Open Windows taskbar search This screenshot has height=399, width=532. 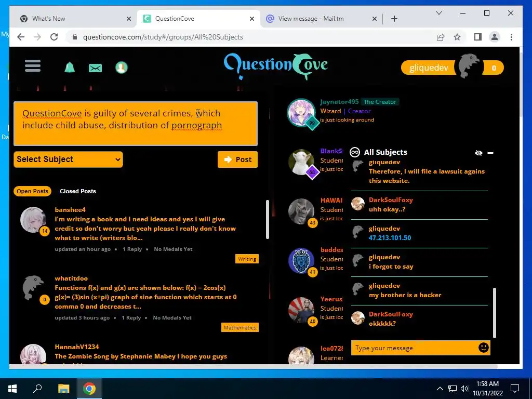[x=37, y=389]
